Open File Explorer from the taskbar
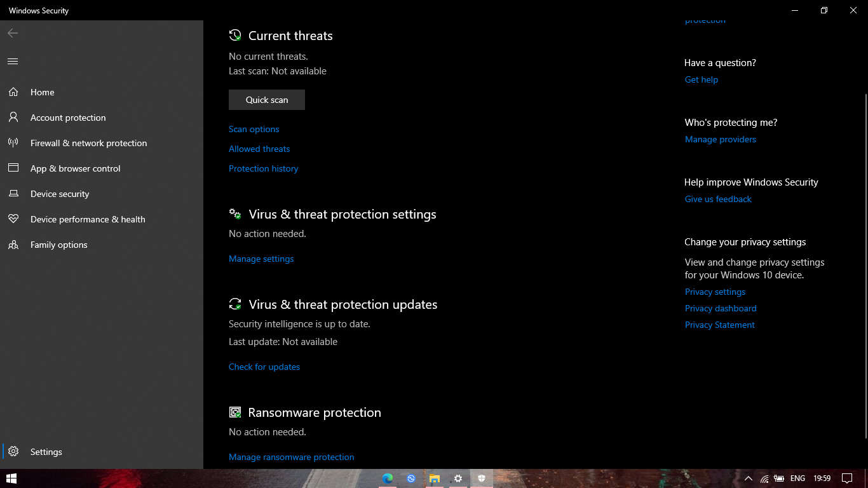The image size is (868, 488). pyautogui.click(x=434, y=478)
